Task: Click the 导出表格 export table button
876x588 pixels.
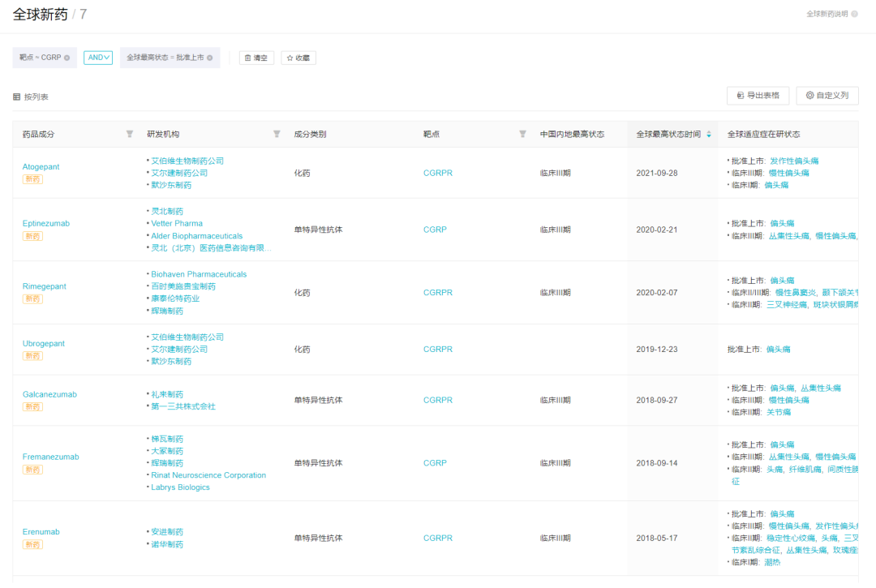Action: [758, 96]
